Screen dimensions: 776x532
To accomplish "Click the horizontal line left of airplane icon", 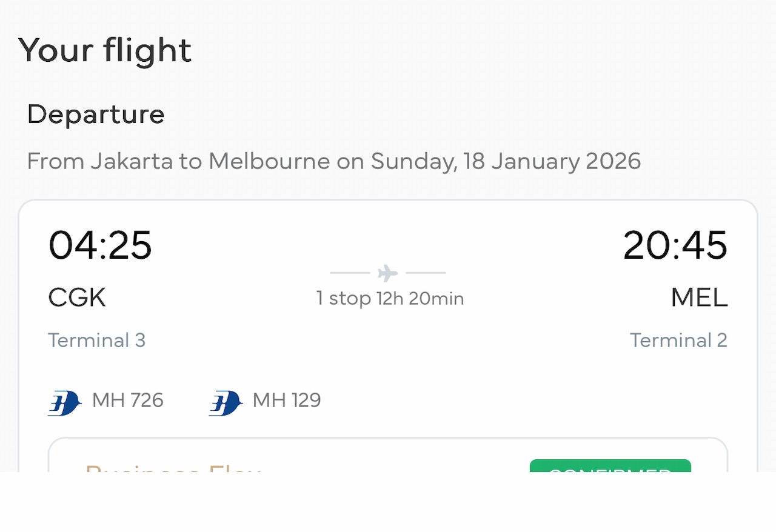I will tap(350, 273).
